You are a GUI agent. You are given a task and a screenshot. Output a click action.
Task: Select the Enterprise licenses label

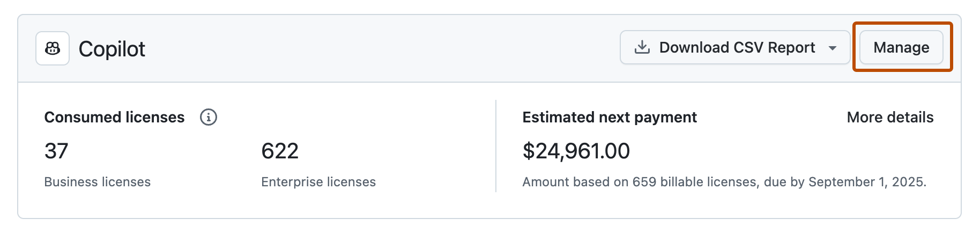[318, 182]
